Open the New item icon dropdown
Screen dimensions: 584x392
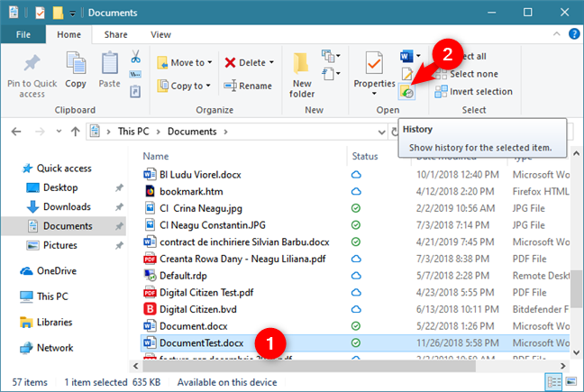pyautogui.click(x=331, y=56)
